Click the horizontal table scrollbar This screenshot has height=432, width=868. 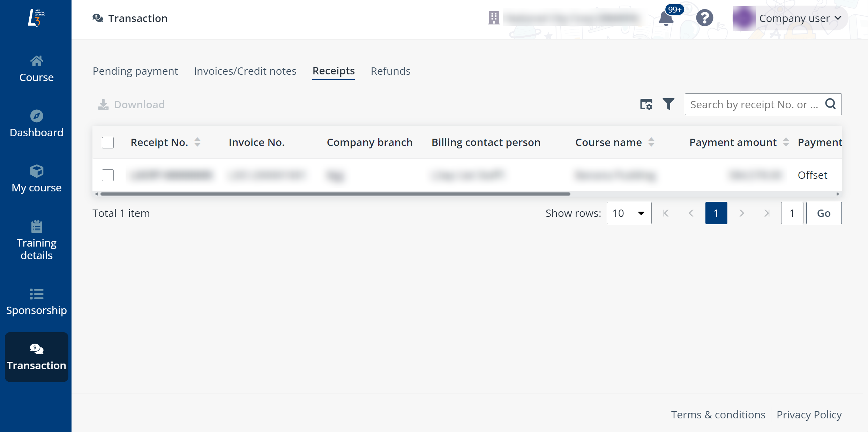(335, 194)
